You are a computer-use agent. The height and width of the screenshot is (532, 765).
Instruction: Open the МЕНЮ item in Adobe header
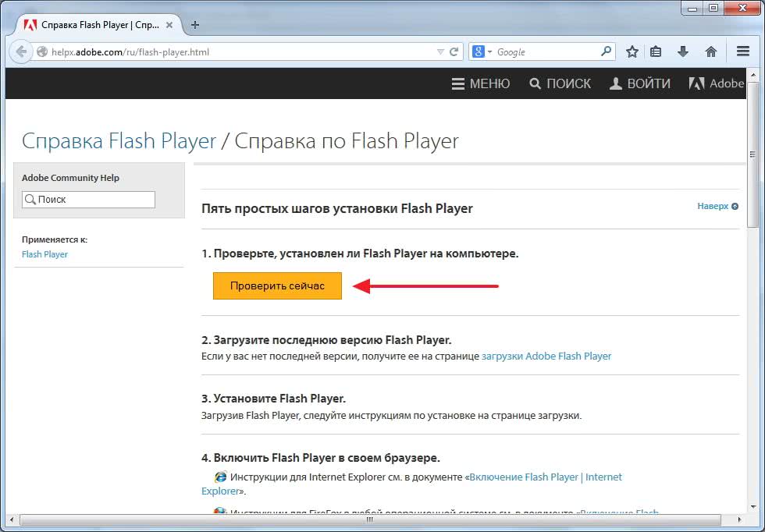click(481, 84)
